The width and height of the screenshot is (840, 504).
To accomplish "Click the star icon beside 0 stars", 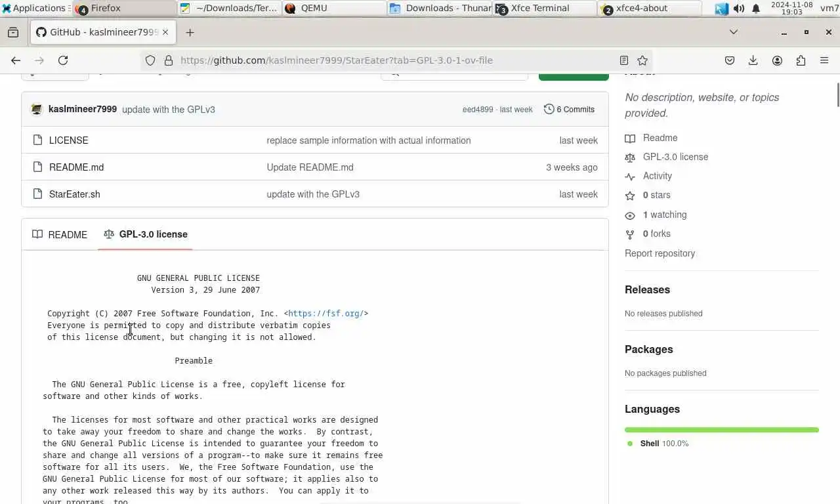I will click(x=630, y=196).
